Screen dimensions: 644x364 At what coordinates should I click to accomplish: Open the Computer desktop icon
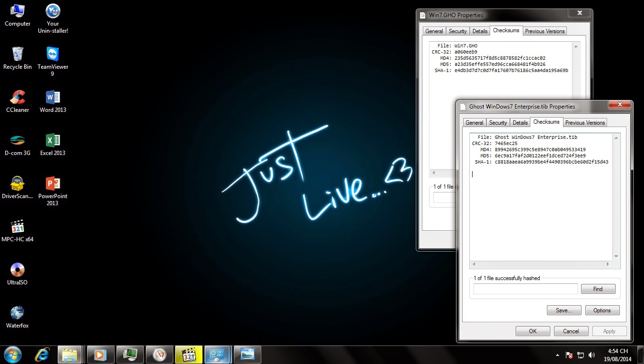[x=18, y=15]
